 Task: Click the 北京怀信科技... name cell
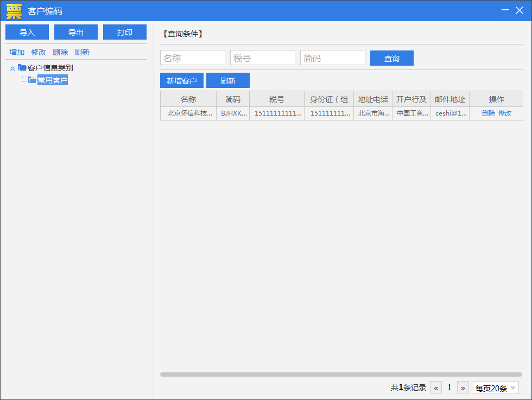[188, 113]
